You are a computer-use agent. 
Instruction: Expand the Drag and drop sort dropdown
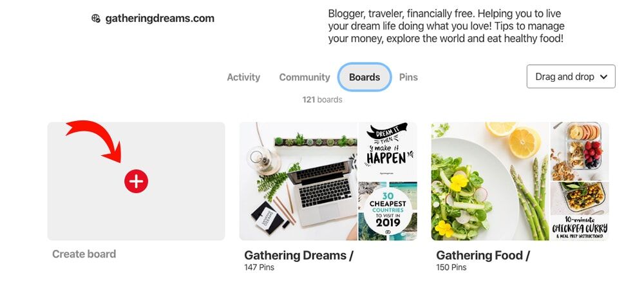click(571, 77)
